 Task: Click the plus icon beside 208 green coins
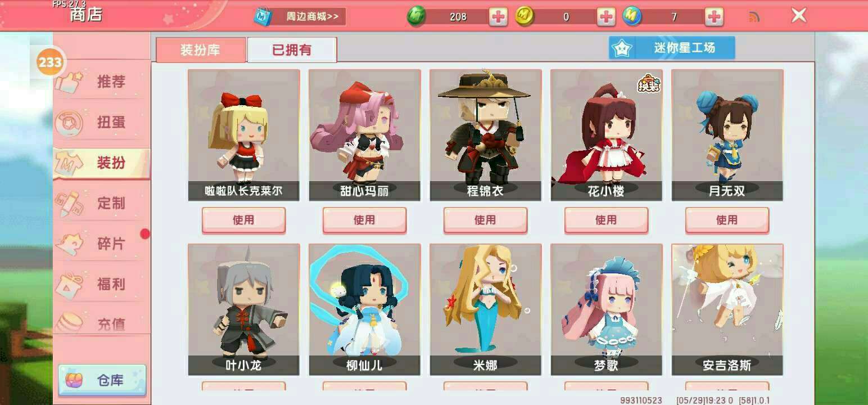click(x=498, y=17)
